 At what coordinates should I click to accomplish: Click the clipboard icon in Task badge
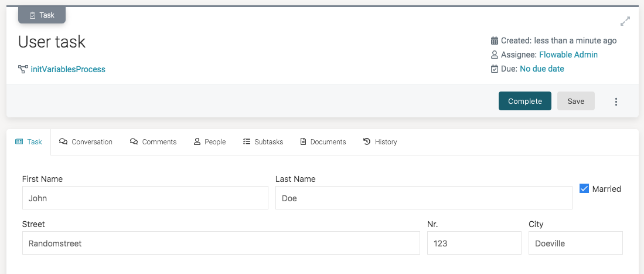coord(33,15)
